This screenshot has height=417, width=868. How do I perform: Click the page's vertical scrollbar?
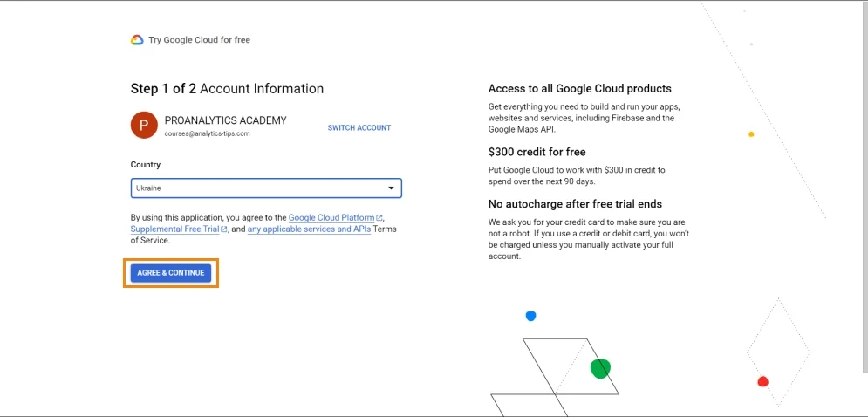(865, 188)
